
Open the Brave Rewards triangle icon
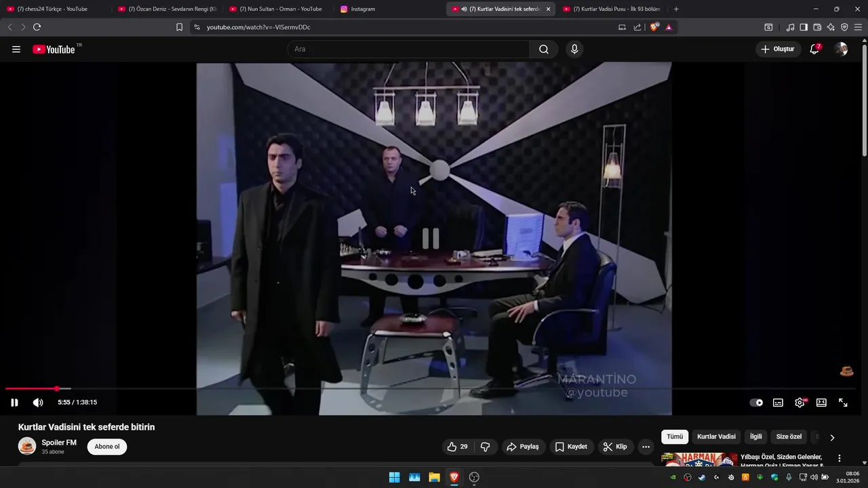(669, 27)
